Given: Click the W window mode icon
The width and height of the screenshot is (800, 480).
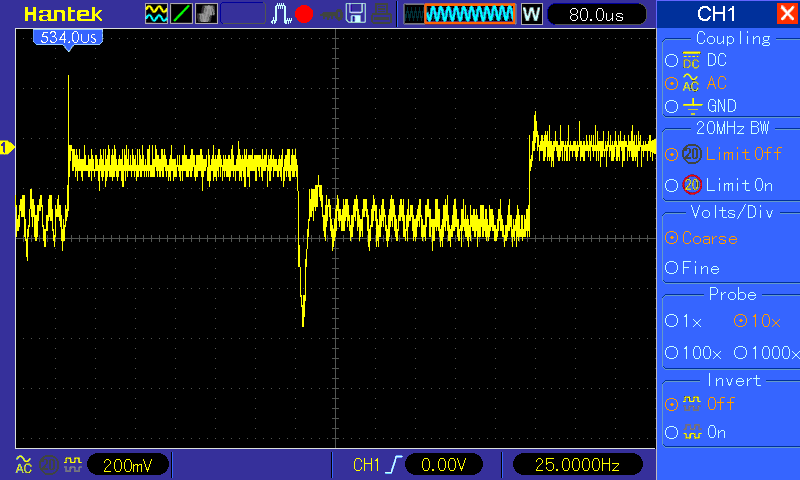Looking at the screenshot, I should [x=531, y=14].
